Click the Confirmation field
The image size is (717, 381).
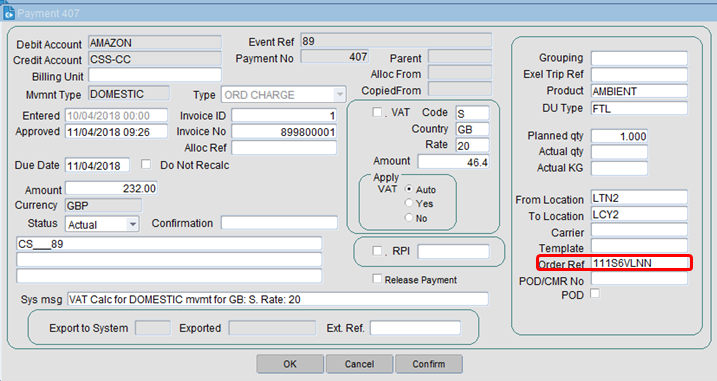279,223
